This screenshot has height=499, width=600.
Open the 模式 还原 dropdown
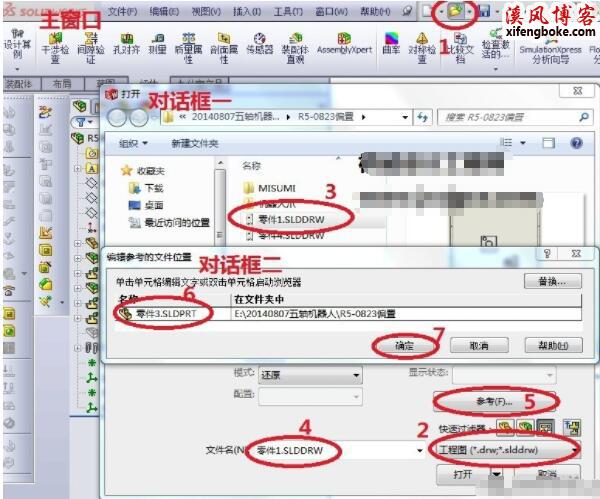310,375
